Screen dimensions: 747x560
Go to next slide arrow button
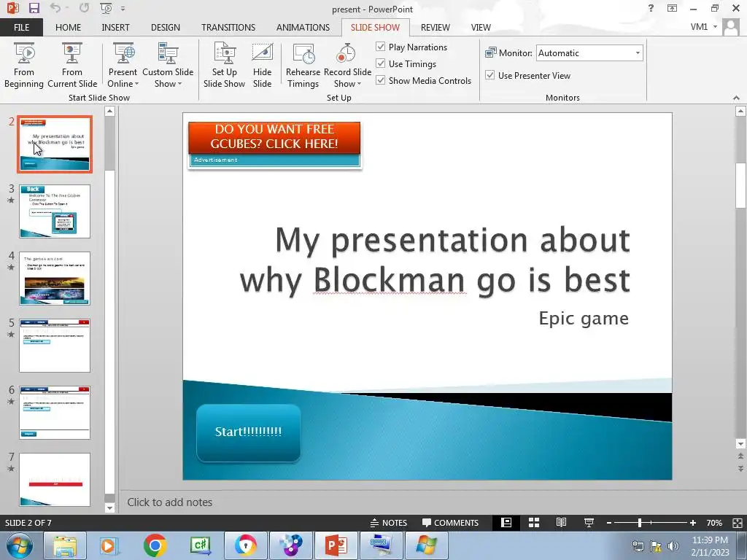point(740,469)
